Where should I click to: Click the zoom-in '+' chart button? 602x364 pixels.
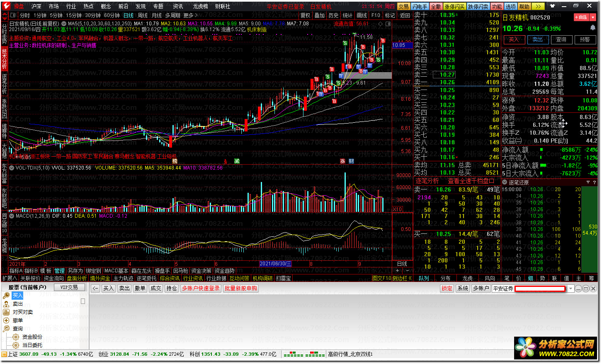point(397,271)
